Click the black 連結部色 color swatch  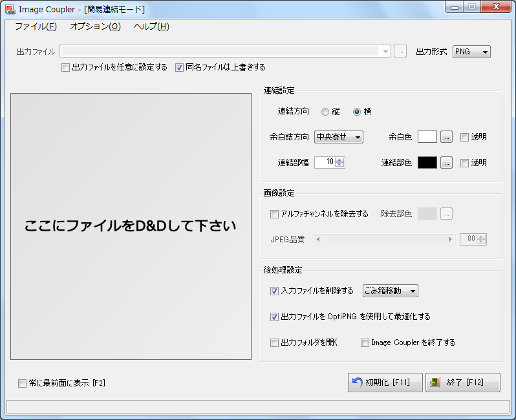[427, 163]
